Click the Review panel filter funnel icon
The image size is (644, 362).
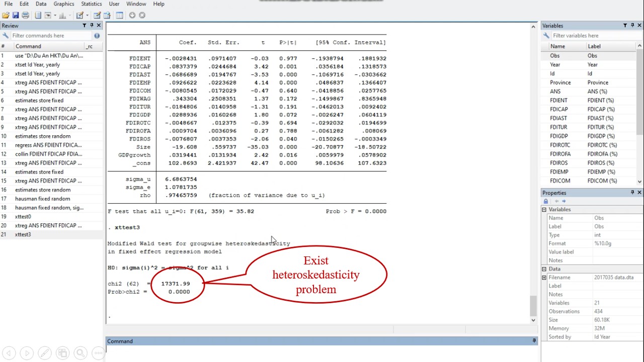pos(84,26)
